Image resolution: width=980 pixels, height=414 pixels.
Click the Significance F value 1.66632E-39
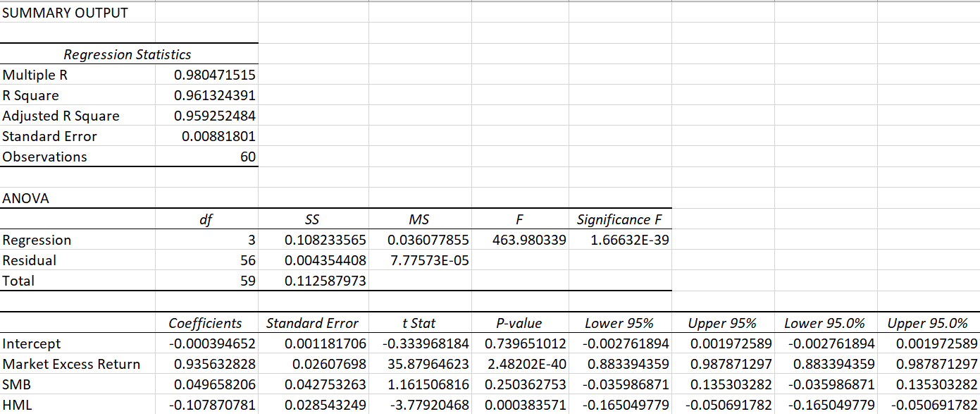629,240
